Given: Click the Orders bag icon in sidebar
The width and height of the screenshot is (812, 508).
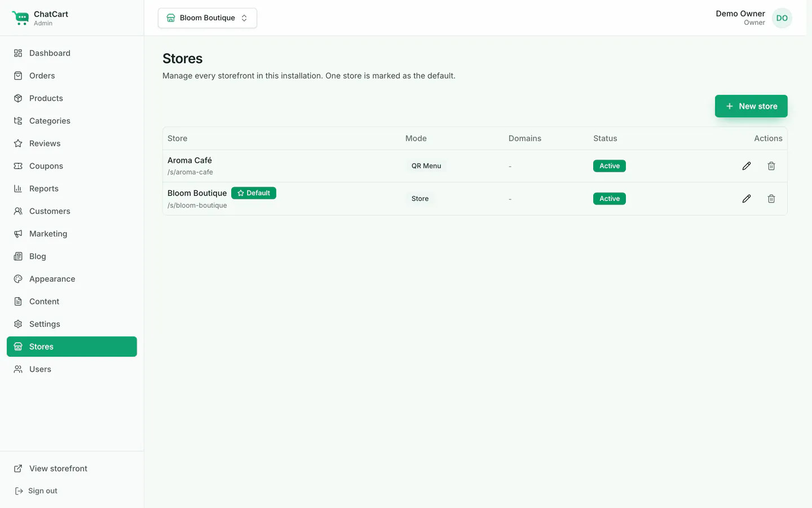Looking at the screenshot, I should (x=18, y=76).
